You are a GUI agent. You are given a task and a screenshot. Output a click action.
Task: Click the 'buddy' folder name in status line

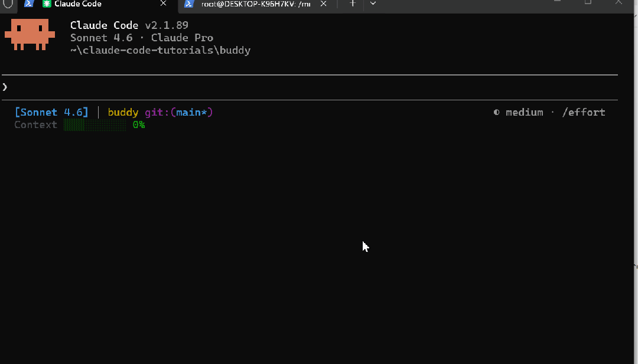point(123,112)
